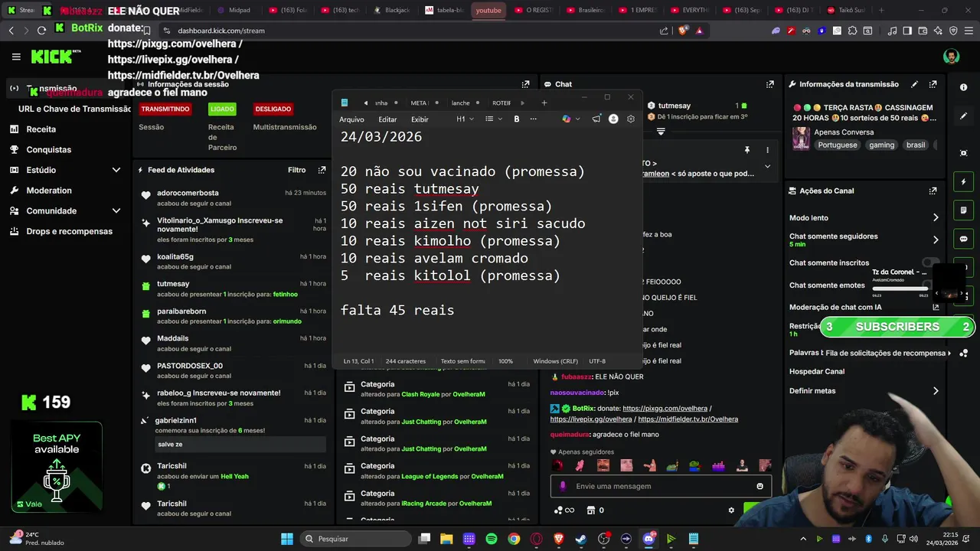The width and height of the screenshot is (980, 551).
Task: Edit stream info with the pencil icon
Action: pyautogui.click(x=914, y=84)
